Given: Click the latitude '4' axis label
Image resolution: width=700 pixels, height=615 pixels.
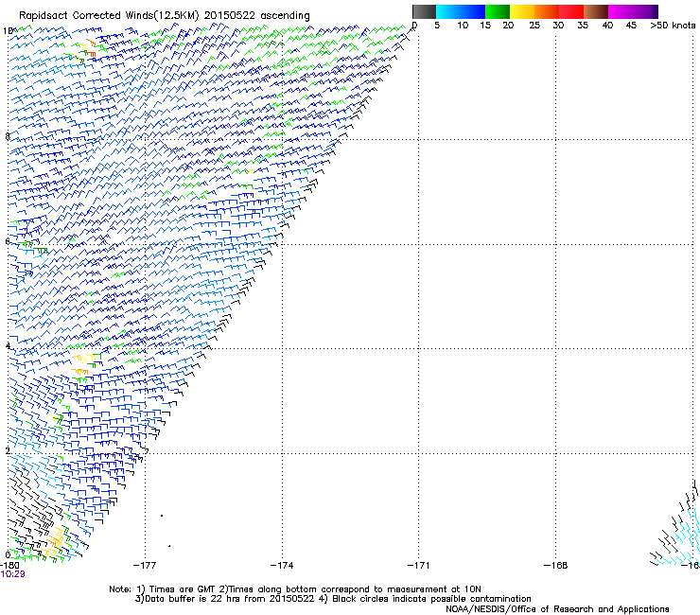Looking at the screenshot, I should (8, 345).
